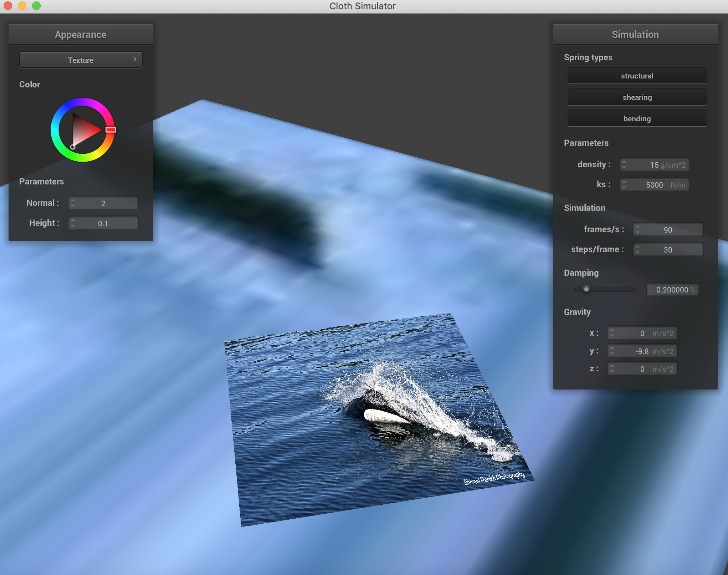Click the stepper arrows for Gravity y
Viewport: 728px width, 575px height.
[612, 351]
